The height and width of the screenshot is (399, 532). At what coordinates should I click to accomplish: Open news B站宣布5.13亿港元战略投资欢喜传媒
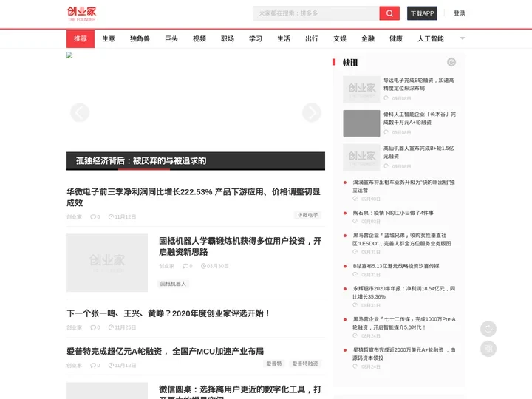(396, 266)
